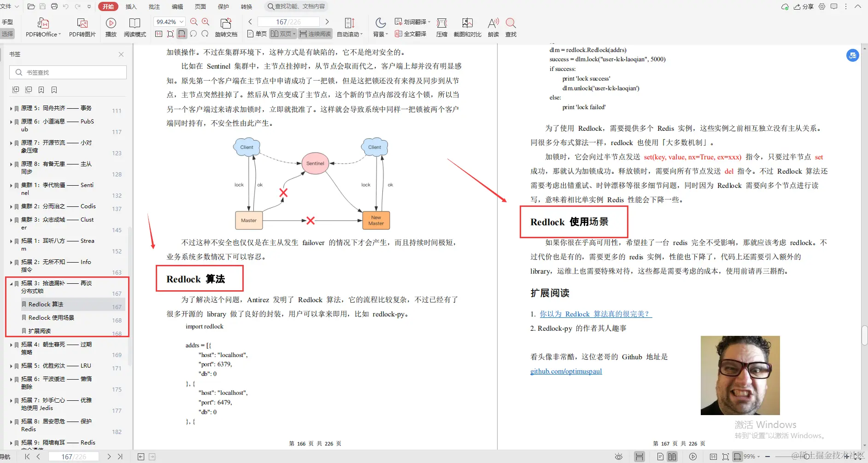This screenshot has height=463, width=868.
Task: Open 阅读模式 reading mode
Action: tap(135, 27)
